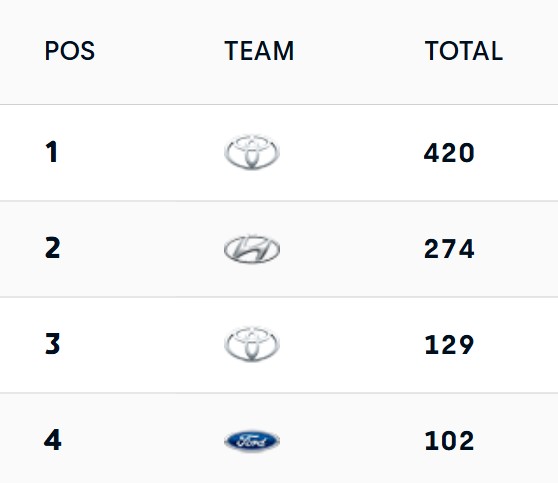558x483 pixels.
Task: Sort by the POS column header
Action: (70, 51)
